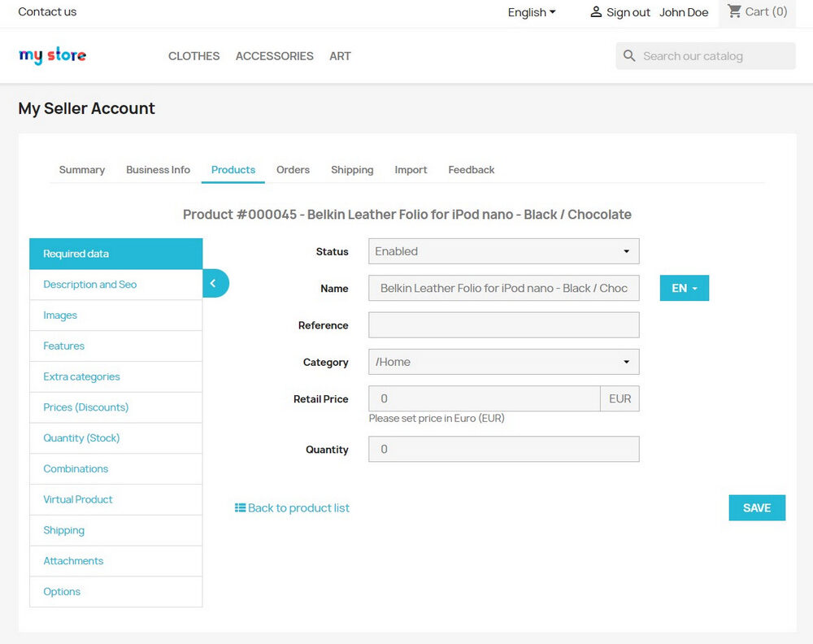Viewport: 813px width, 644px height.
Task: Open John Doe account link
Action: coord(684,12)
